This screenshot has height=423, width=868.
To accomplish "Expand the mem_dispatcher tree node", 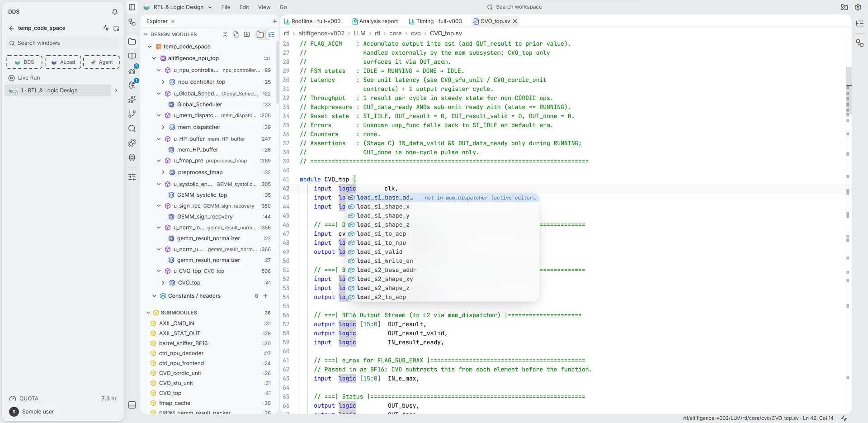I will [163, 127].
